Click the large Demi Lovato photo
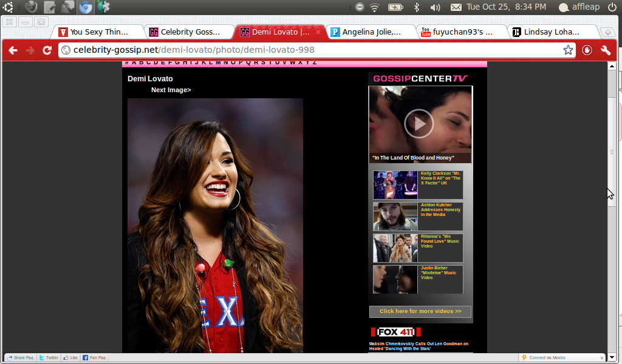622x364 pixels. [215, 225]
